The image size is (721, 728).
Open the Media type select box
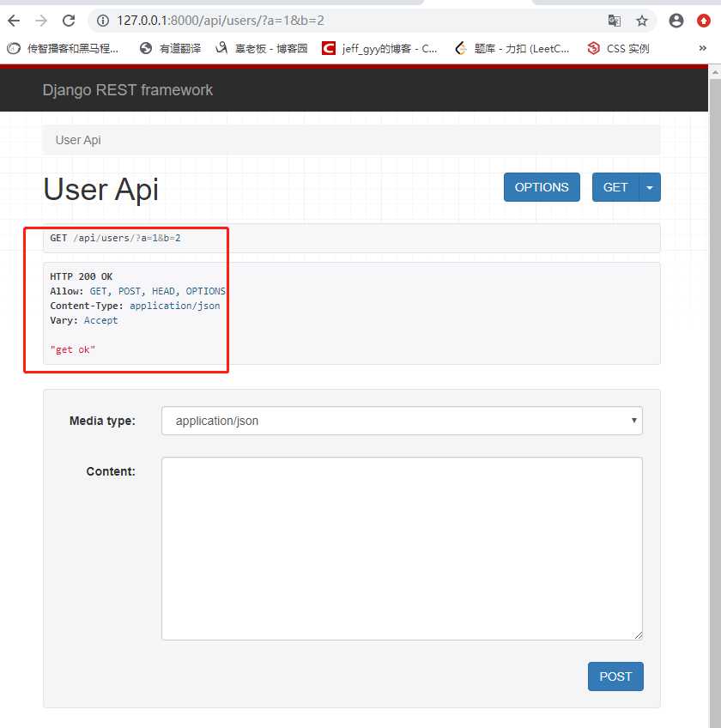(402, 421)
